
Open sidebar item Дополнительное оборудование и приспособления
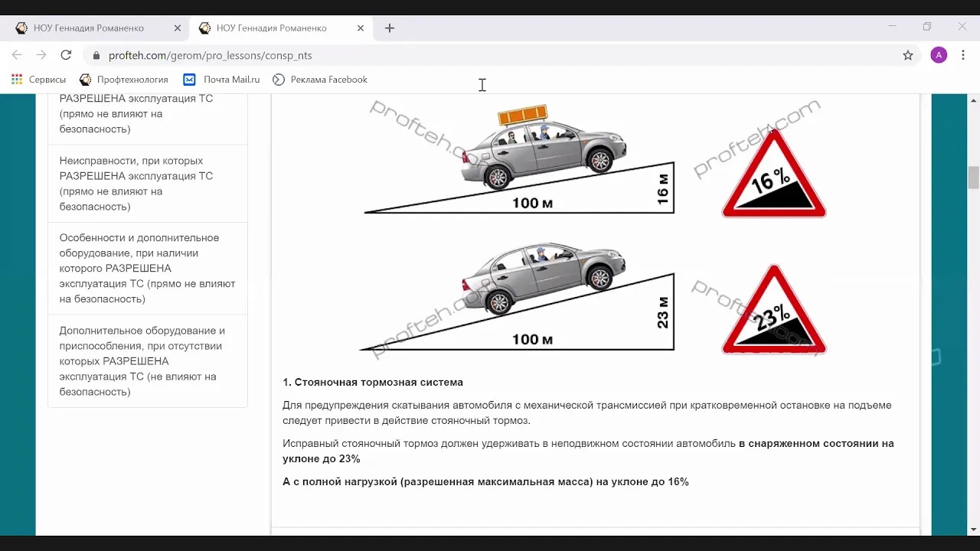[x=148, y=361]
